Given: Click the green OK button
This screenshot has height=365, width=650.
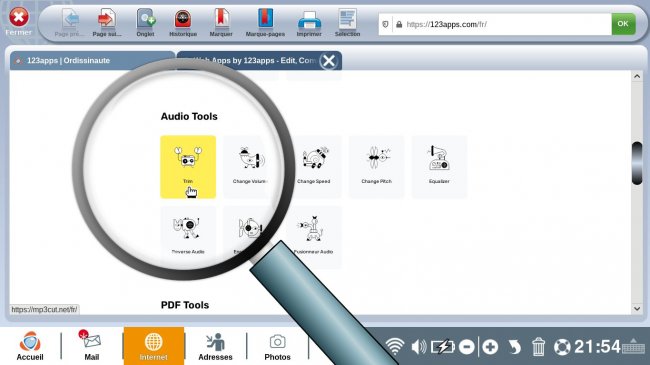Looking at the screenshot, I should tap(623, 24).
